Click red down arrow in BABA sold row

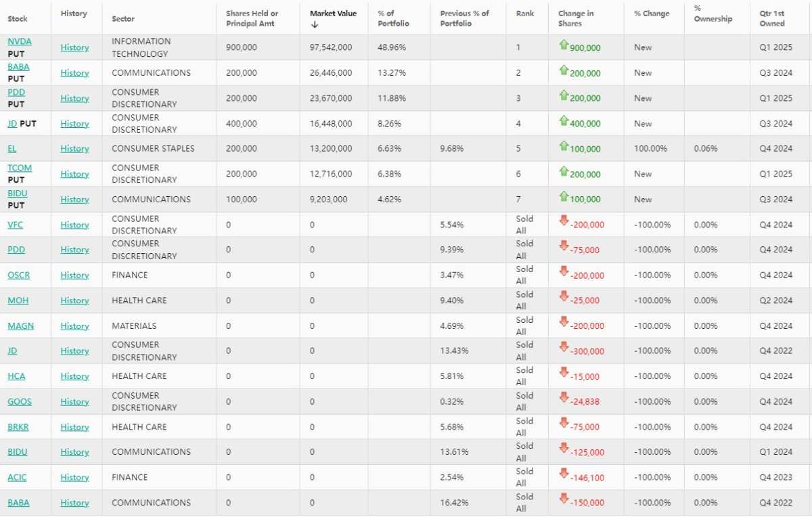pyautogui.click(x=564, y=499)
